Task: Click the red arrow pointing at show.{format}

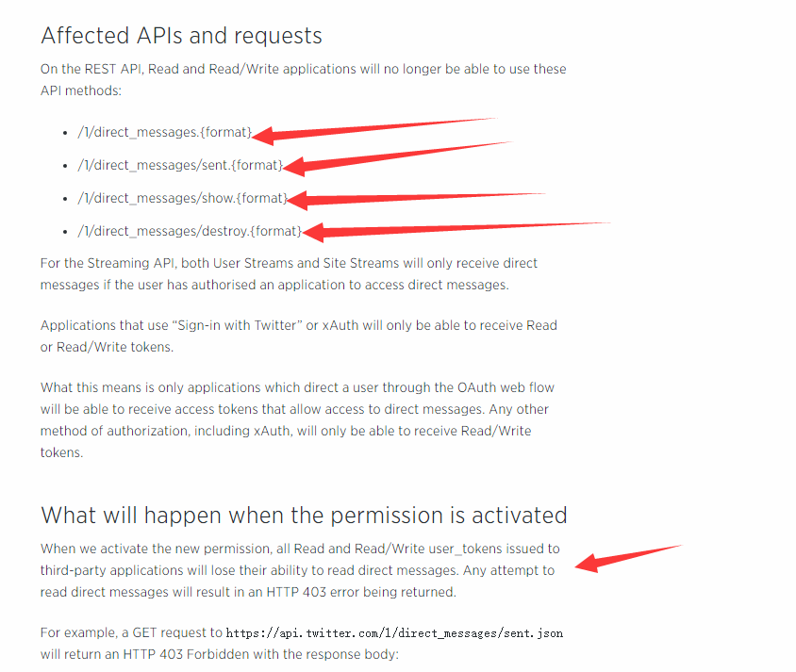Action: coord(416,200)
